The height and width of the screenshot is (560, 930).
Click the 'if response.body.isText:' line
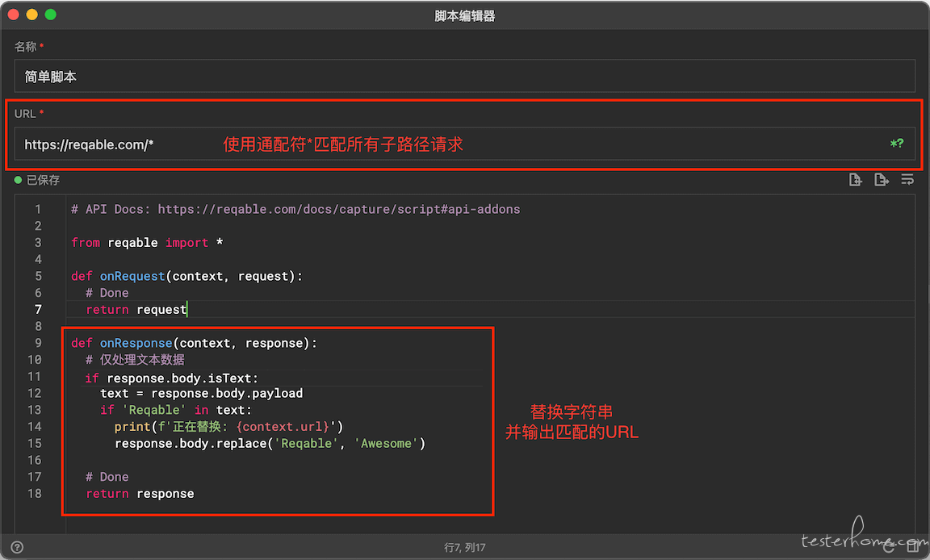point(171,378)
